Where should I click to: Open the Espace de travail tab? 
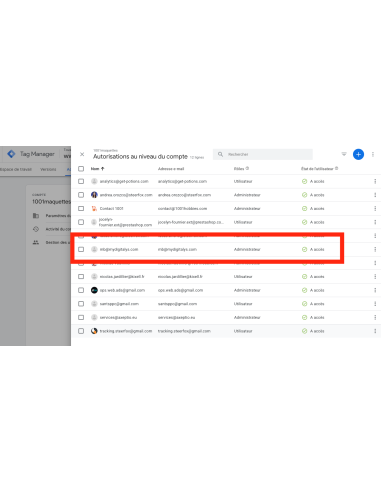point(15,169)
